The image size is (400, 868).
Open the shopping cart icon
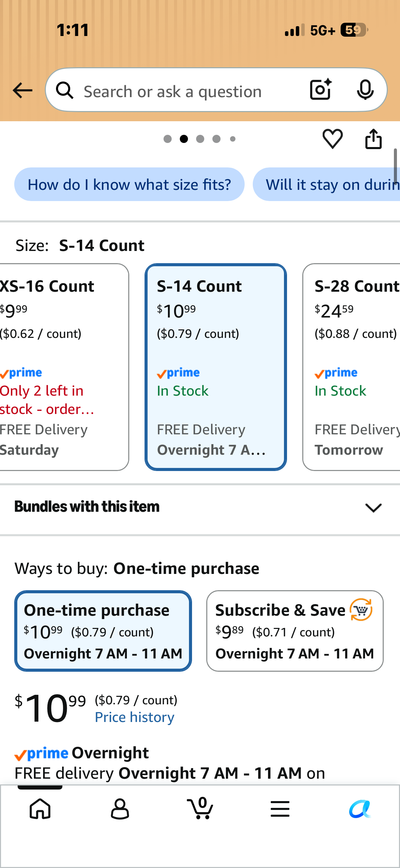200,808
